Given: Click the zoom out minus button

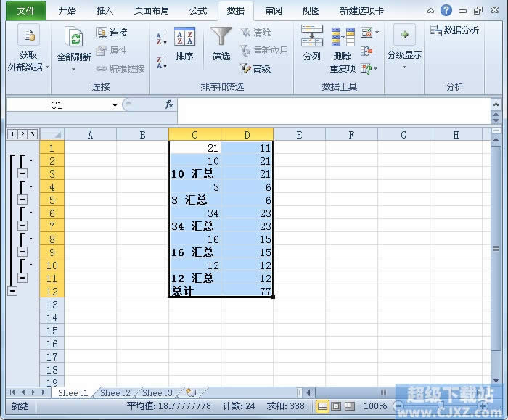Looking at the screenshot, I should pos(399,405).
